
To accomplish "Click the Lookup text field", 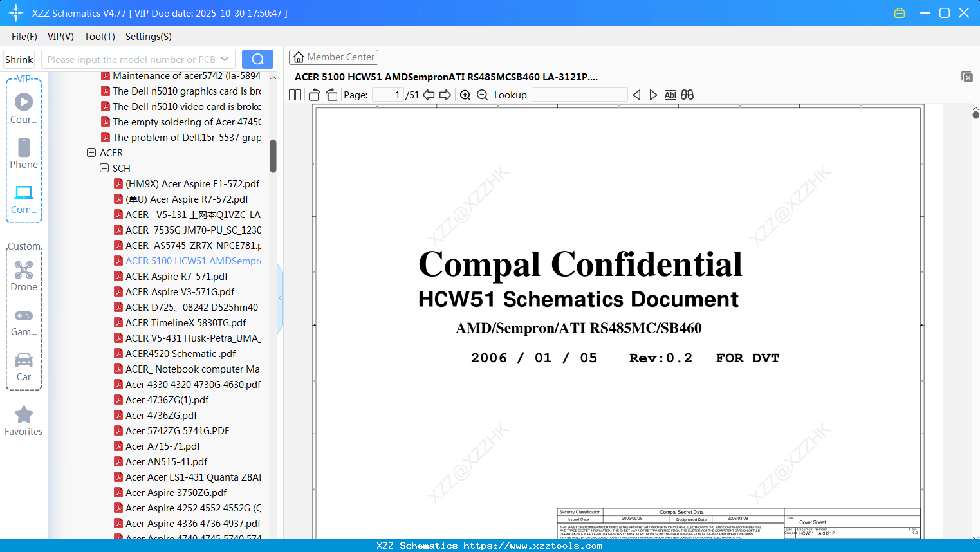I will pos(579,95).
